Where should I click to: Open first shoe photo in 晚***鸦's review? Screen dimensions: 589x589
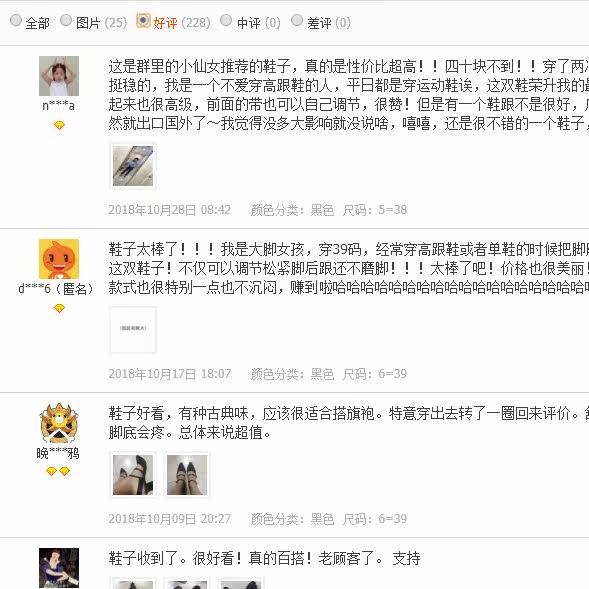(133, 475)
